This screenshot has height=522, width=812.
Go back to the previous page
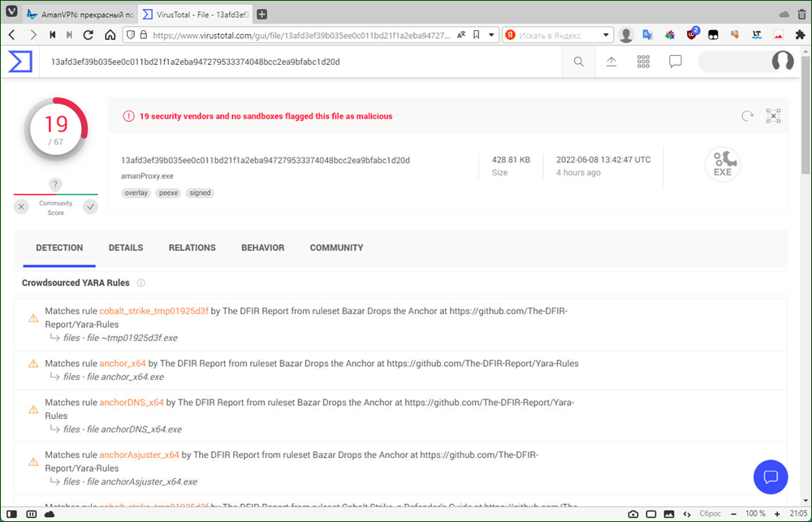(x=12, y=35)
